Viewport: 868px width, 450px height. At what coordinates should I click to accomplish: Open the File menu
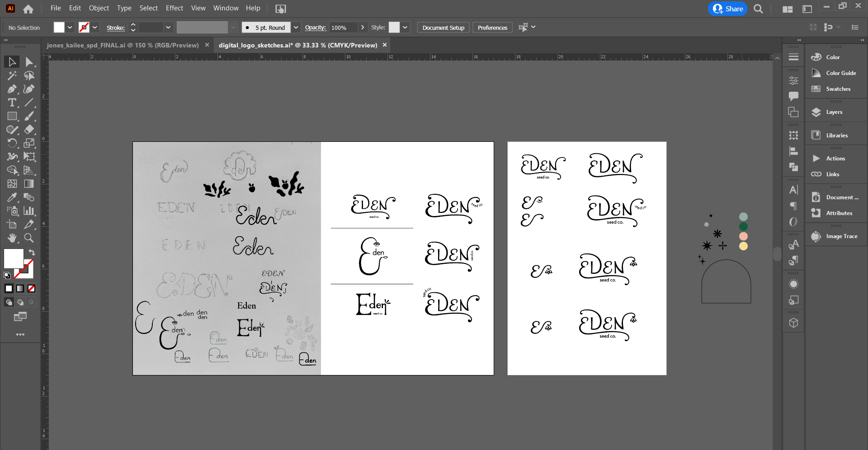56,8
